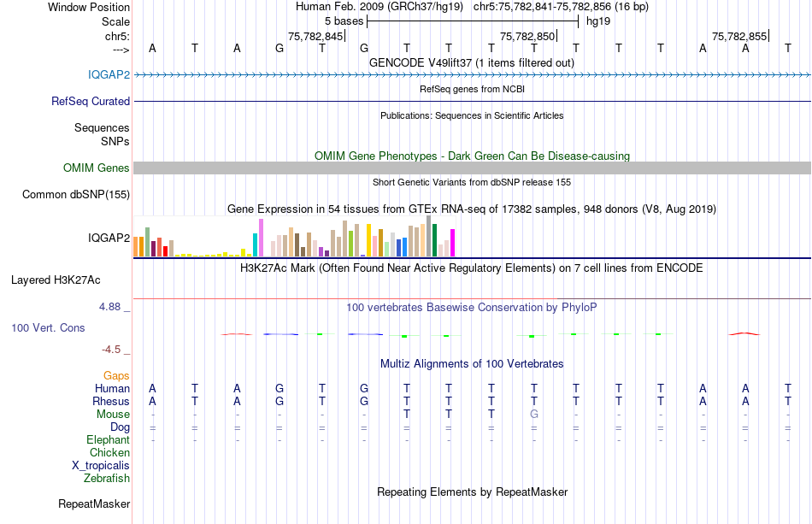Click the OMIM Genes track label
Screen dimensions: 812x524
(97, 168)
